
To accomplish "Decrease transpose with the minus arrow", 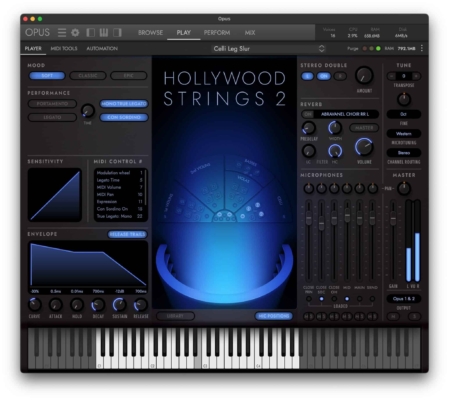I will (391, 76).
